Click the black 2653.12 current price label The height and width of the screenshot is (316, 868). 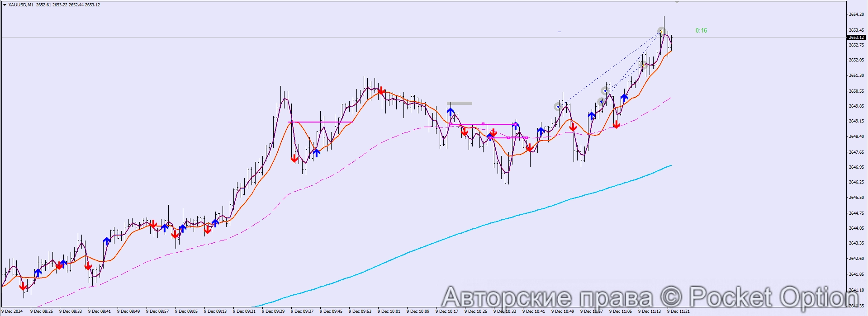856,38
